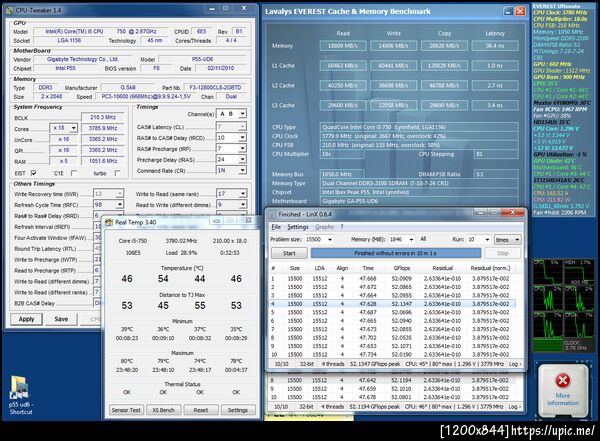Select LinX result row 4
Image resolution: width=600 pixels, height=441 pixels.
coord(392,304)
